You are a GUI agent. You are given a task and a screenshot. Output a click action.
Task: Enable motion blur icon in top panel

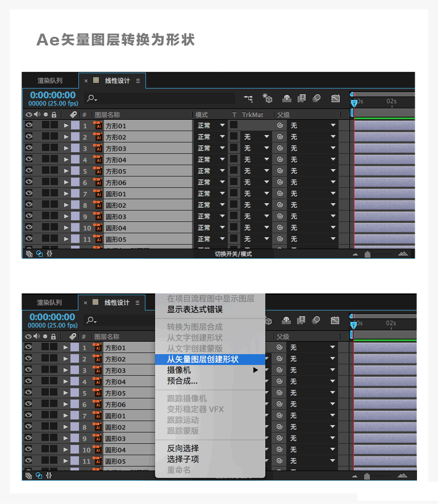click(x=316, y=98)
